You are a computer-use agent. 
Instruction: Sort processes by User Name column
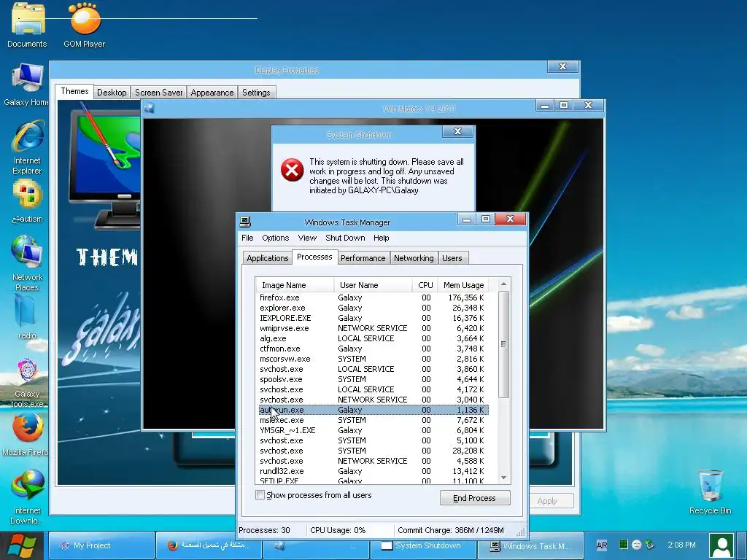point(373,285)
